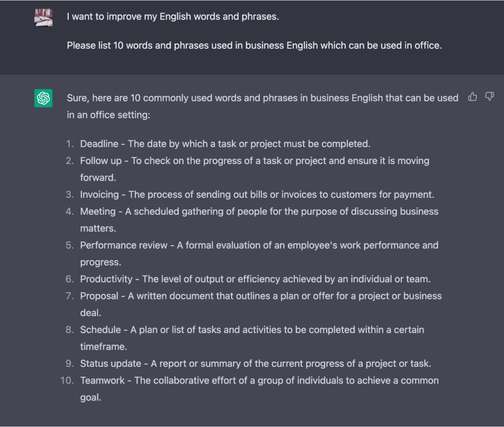This screenshot has height=427, width=504.
Task: Click the 'Teamwork' list item
Action: pyautogui.click(x=259, y=380)
